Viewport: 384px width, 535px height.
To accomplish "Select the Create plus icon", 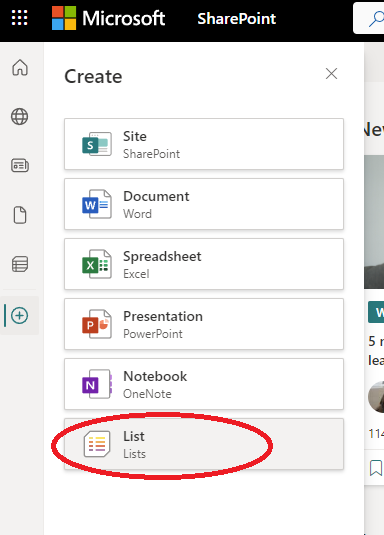I will pos(19,316).
